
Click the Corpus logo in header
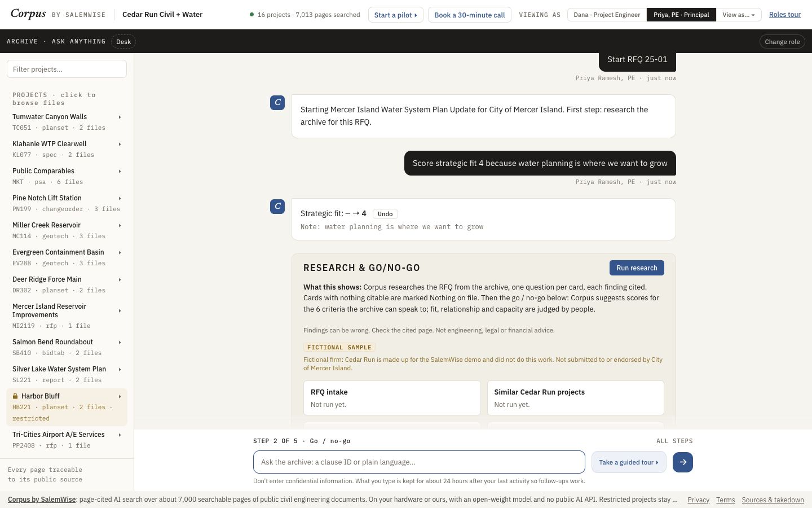[x=28, y=14]
